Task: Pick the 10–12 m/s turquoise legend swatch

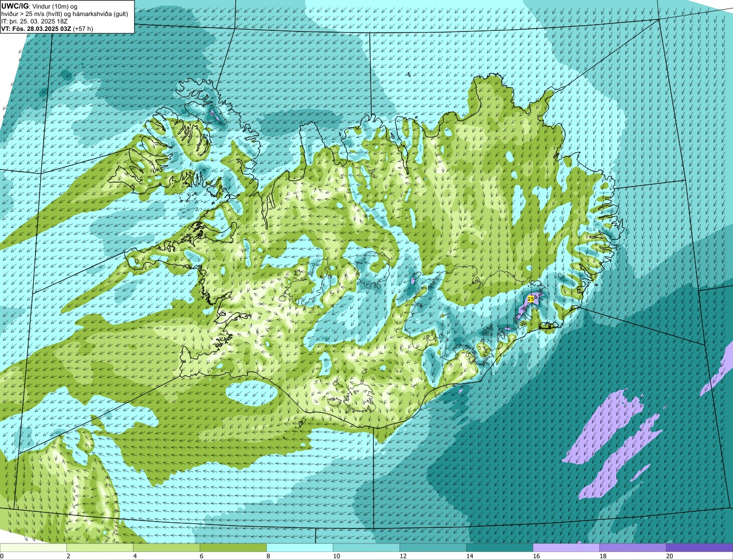Action: click(x=366, y=547)
